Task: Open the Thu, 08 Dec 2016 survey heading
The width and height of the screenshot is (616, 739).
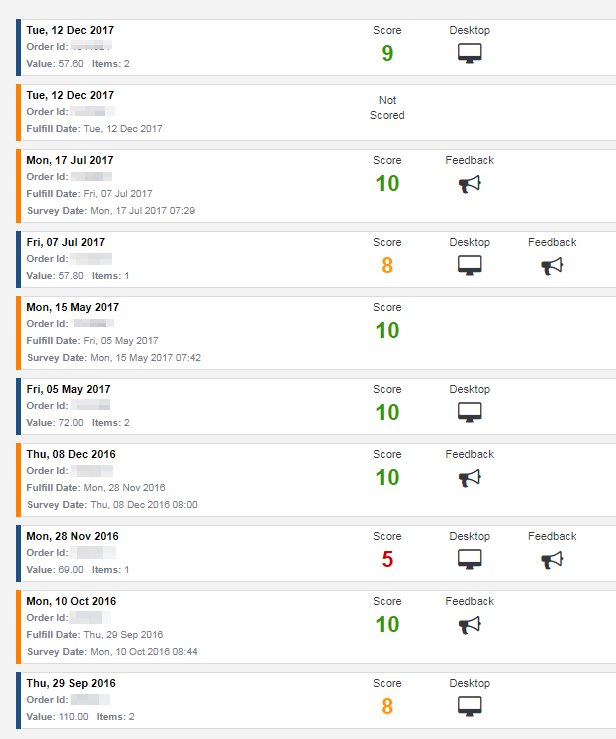Action: pos(71,454)
